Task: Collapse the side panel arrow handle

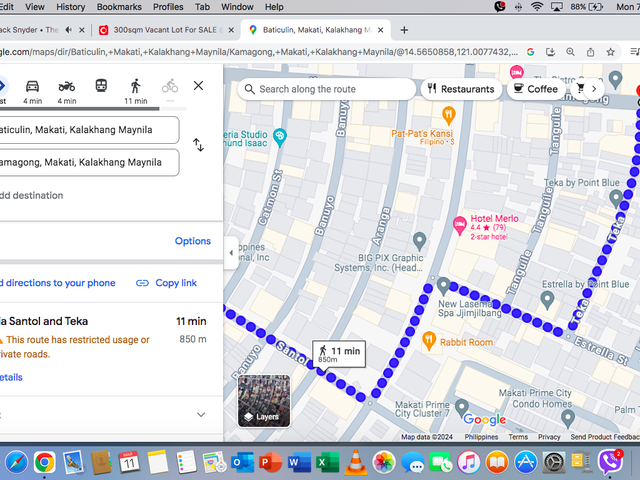Action: coord(231,253)
